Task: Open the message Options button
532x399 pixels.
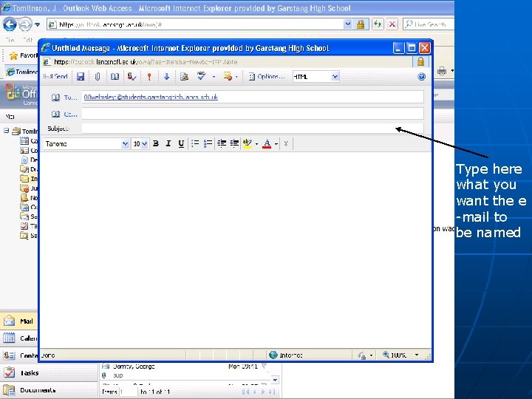Action: pos(266,76)
